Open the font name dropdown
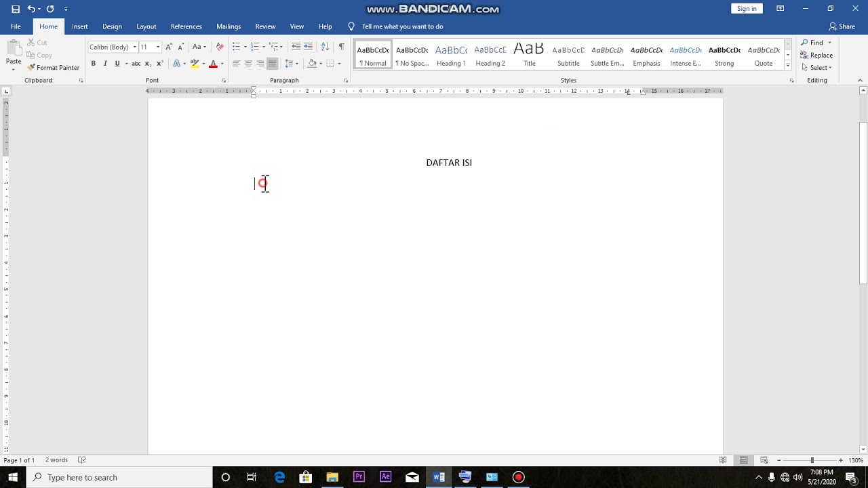Image resolution: width=868 pixels, height=488 pixels. [x=134, y=47]
